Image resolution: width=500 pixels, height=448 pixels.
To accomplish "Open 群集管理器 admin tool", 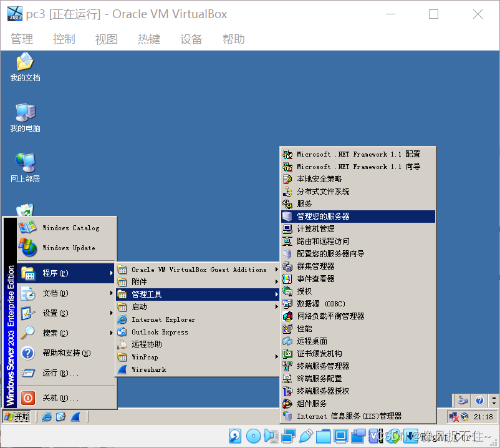I will [358, 266].
